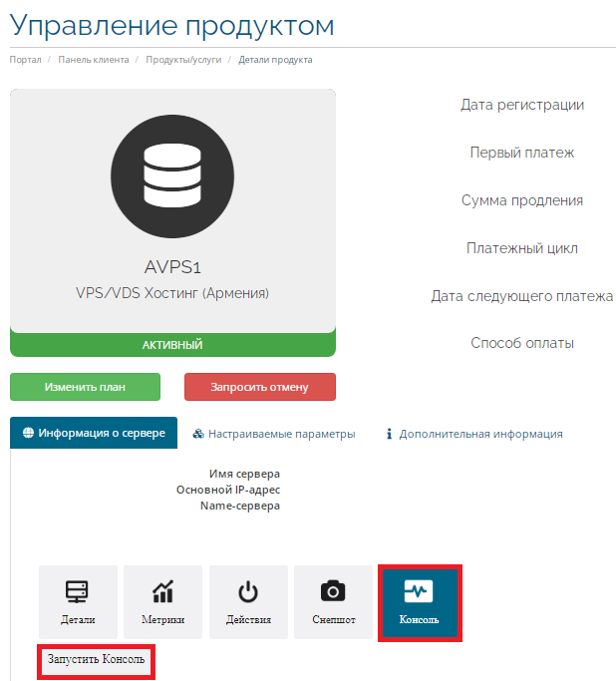Select the Снепшот camera tile

pos(333,602)
